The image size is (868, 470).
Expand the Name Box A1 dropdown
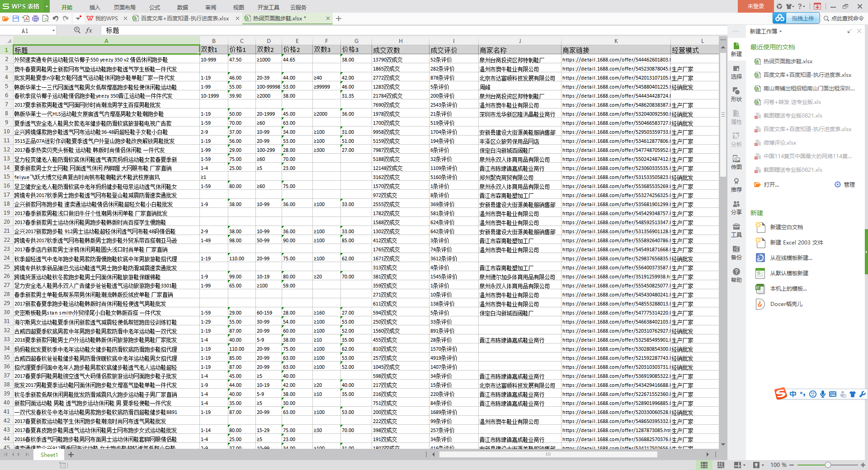tap(53, 30)
